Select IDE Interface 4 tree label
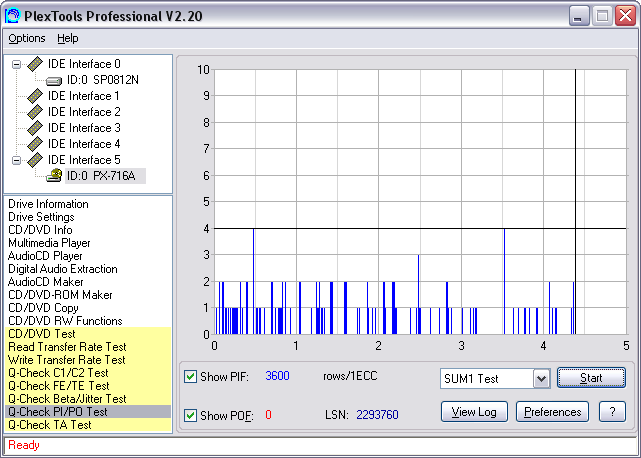641x458 pixels. point(84,144)
